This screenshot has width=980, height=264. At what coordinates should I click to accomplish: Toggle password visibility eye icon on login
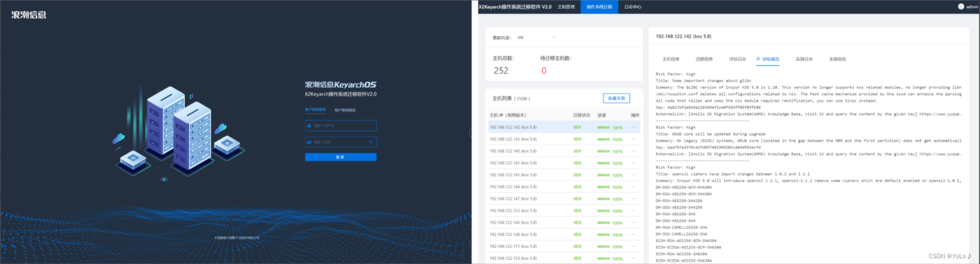(371, 142)
